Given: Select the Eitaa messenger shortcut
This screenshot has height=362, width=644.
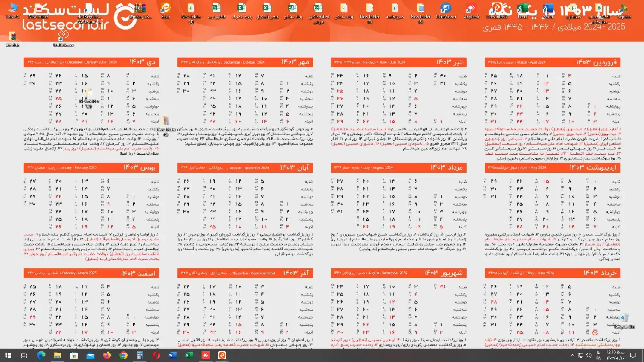Looking at the screenshot, I should point(165,11).
